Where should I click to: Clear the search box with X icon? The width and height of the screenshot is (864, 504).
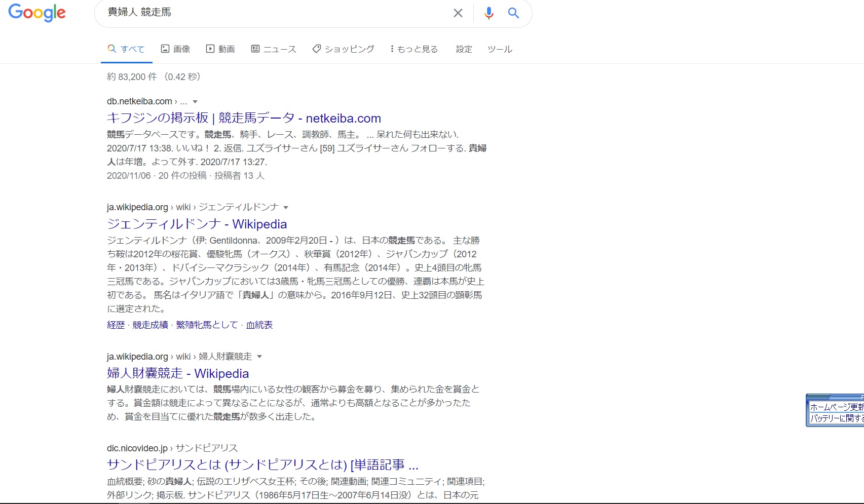[x=458, y=13]
